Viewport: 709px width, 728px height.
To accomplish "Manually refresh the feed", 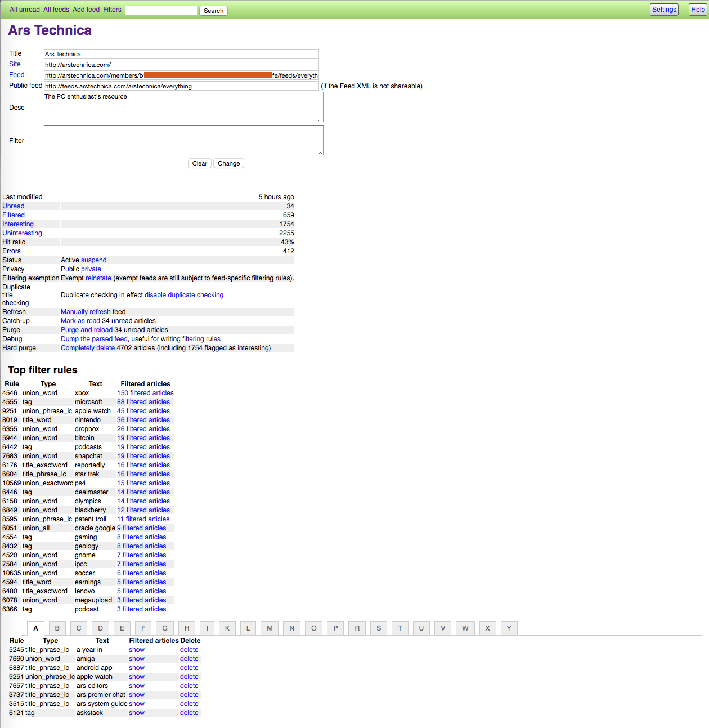I will pyautogui.click(x=85, y=311).
